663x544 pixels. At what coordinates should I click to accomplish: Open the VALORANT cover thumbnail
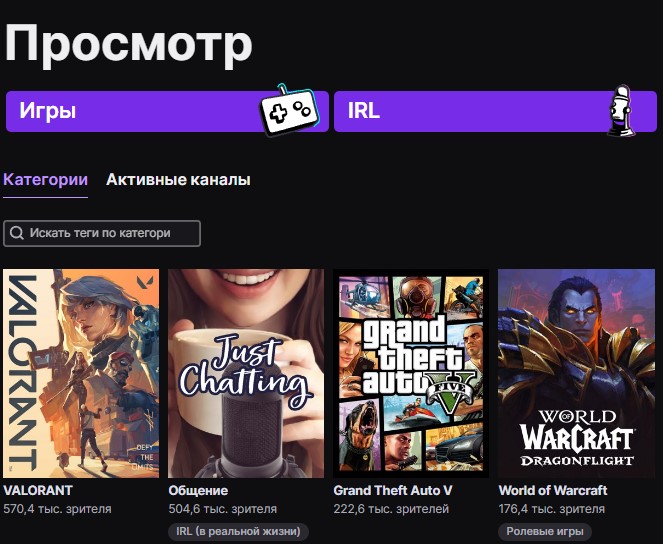pyautogui.click(x=81, y=373)
